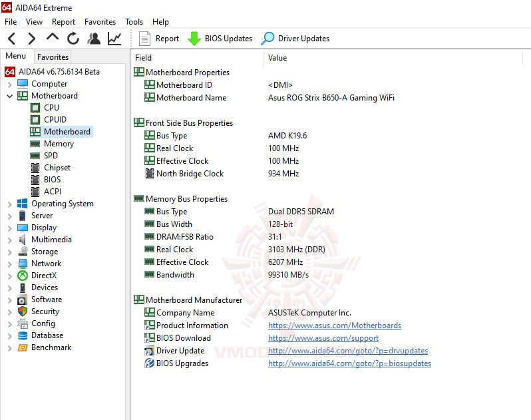531x420 pixels.
Task: Click the Database stack icon
Action: pyautogui.click(x=23, y=335)
